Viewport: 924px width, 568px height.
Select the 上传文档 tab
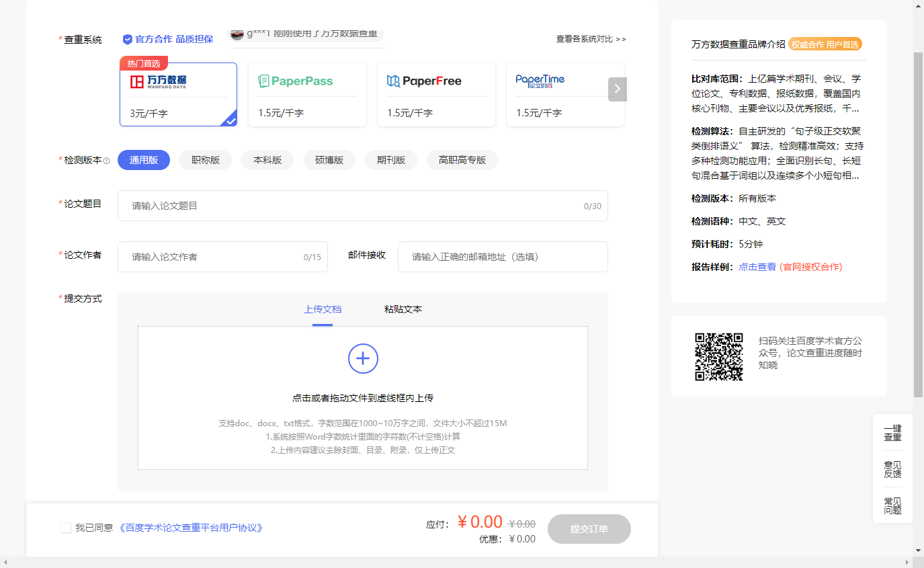[x=323, y=309]
